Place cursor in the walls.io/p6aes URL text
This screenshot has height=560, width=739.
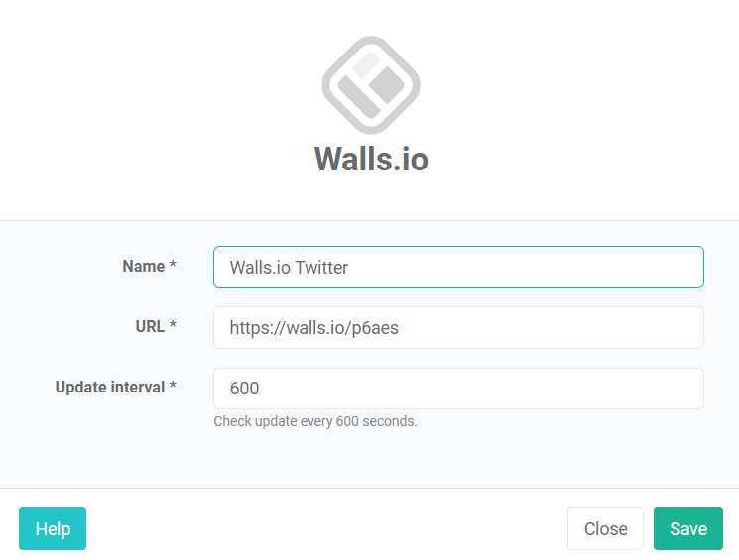click(x=327, y=328)
